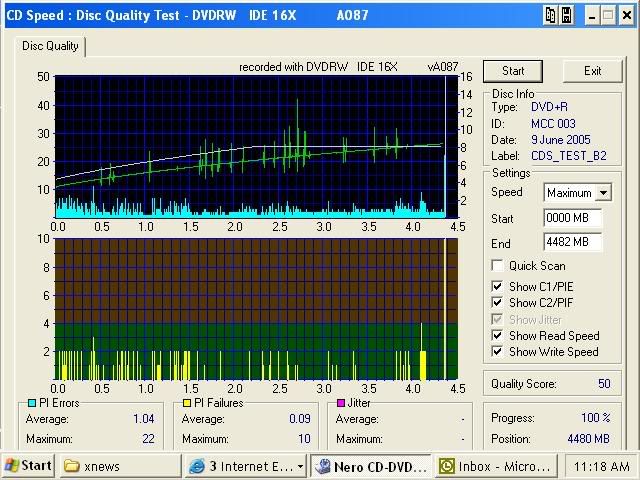640x480 pixels.
Task: Toggle the Show C1/PIE checkbox
Action: (497, 287)
